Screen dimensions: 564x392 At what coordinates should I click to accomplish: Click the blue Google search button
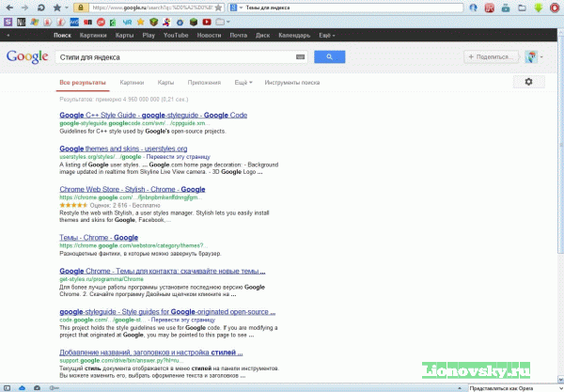click(x=329, y=56)
